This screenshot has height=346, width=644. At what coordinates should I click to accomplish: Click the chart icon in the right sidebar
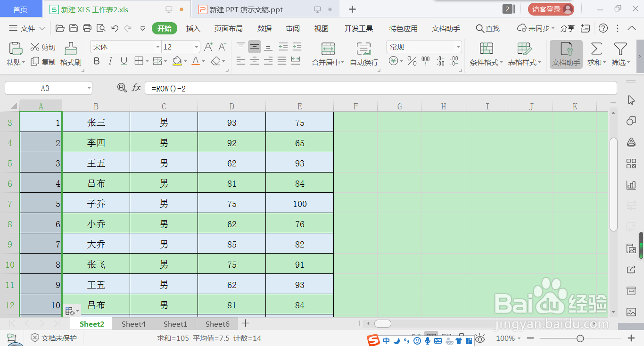pyautogui.click(x=631, y=185)
